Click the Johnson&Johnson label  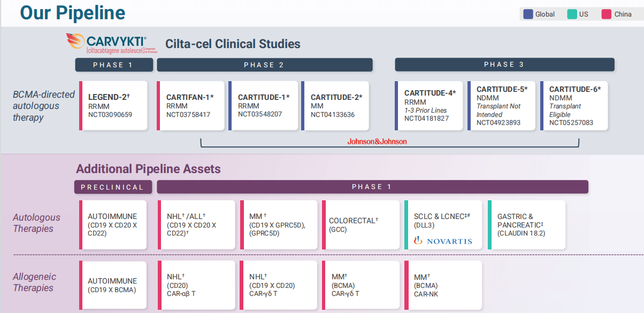(377, 142)
